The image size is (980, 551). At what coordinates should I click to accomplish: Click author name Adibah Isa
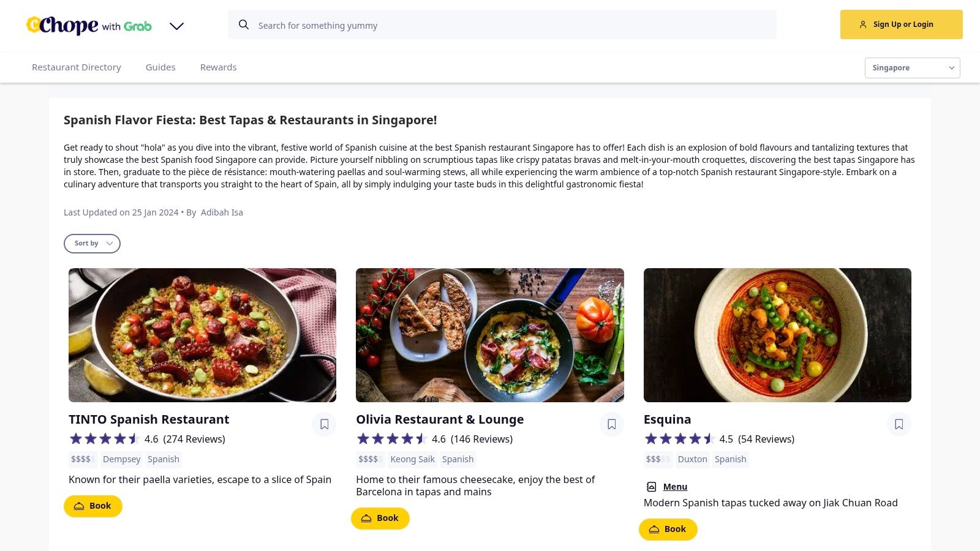[x=222, y=212]
